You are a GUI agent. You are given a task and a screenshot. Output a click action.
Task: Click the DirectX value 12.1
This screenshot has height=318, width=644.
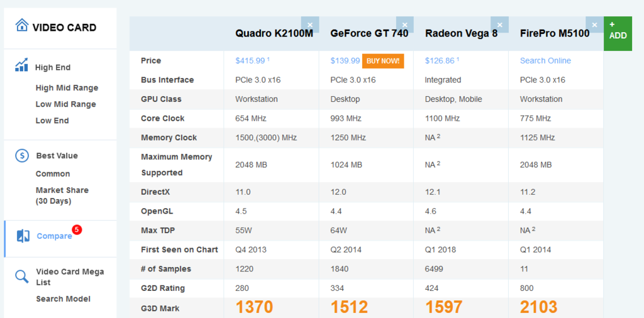(x=431, y=192)
